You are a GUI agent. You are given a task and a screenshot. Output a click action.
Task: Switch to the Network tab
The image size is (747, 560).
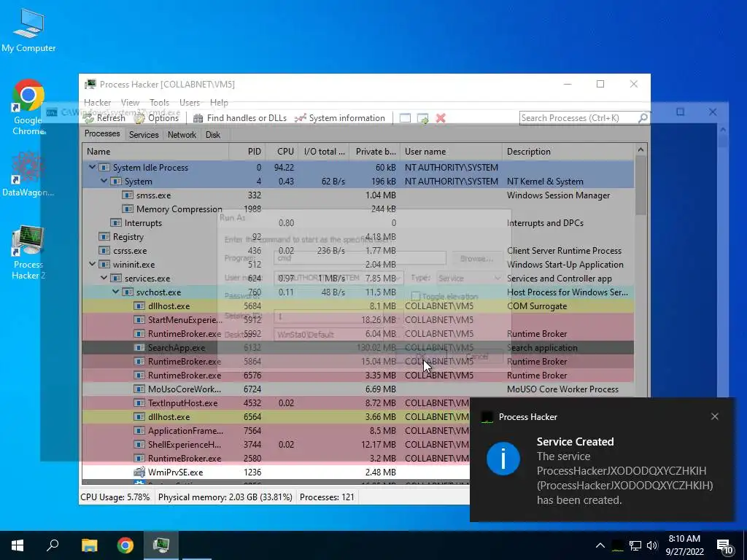click(182, 135)
